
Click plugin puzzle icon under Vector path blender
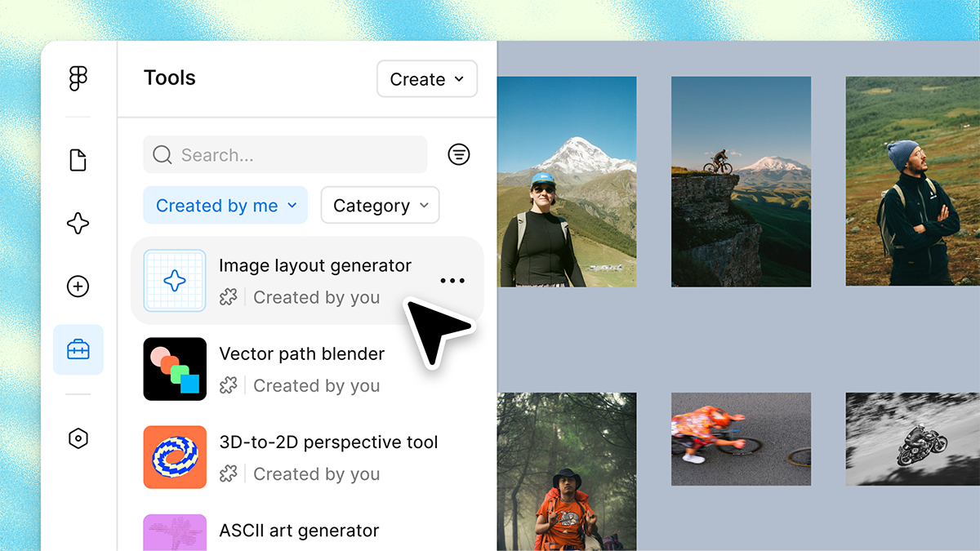coord(229,385)
